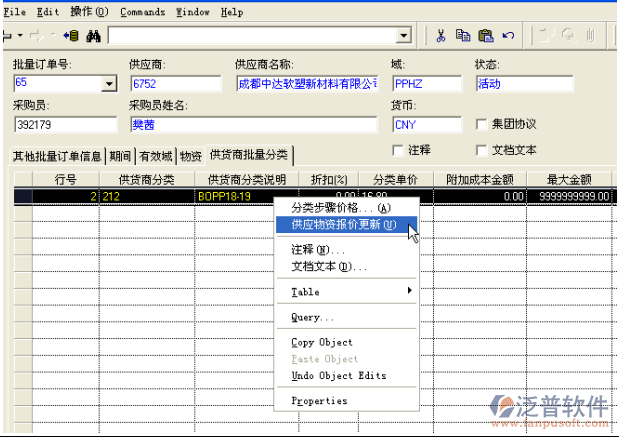Check the 文档文本 checkbox
Image resolution: width=619 pixels, height=439 pixels.
tap(483, 150)
